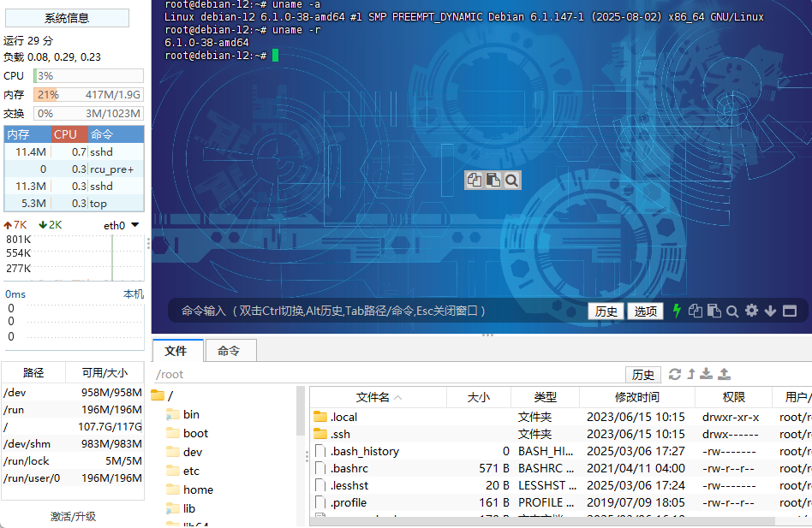Sort processes by 命令 header in process table
The image size is (812, 528).
[x=116, y=134]
